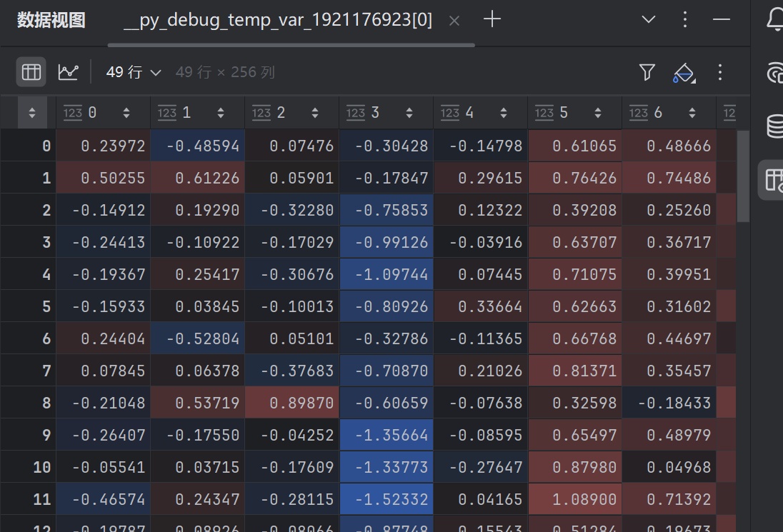The width and height of the screenshot is (783, 532).
Task: Close the __py_debug_temp_var tab
Action: click(x=454, y=20)
